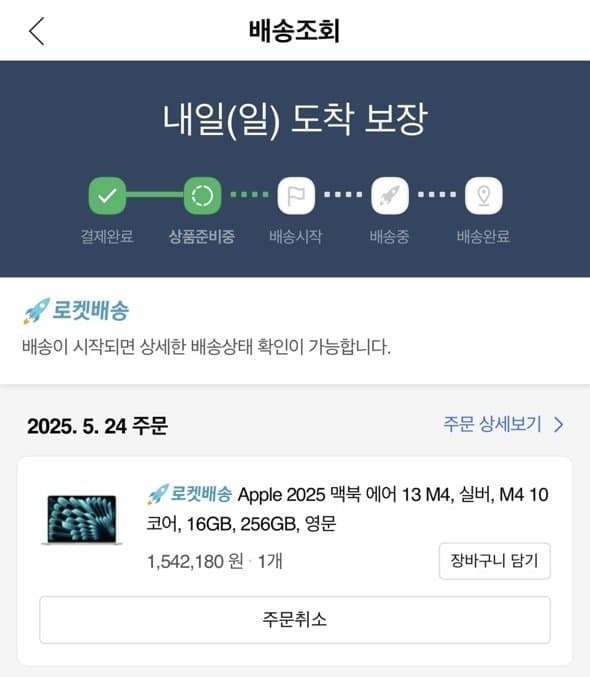Click the 상품준비중 progress circle icon
This screenshot has width=590, height=677.
[x=203, y=196]
